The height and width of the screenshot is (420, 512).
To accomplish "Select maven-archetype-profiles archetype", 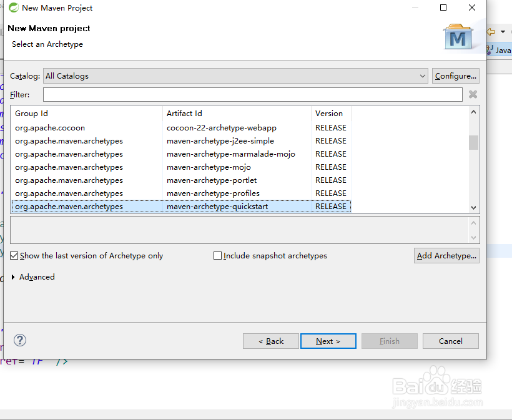I will point(181,193).
